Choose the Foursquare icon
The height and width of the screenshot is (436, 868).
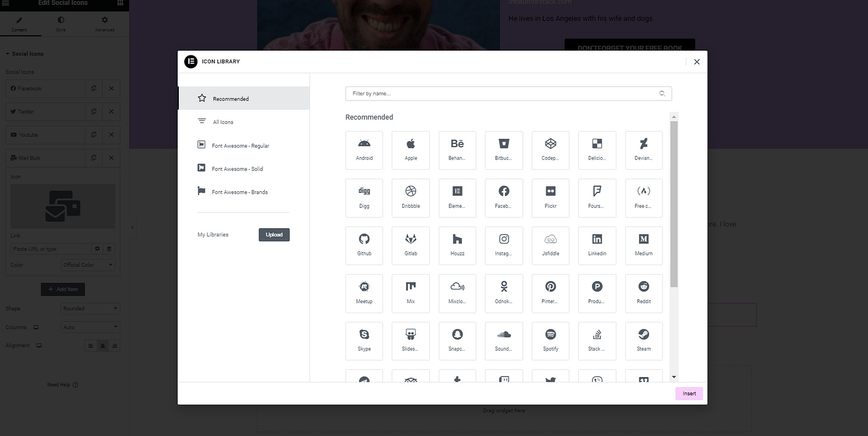click(x=597, y=198)
